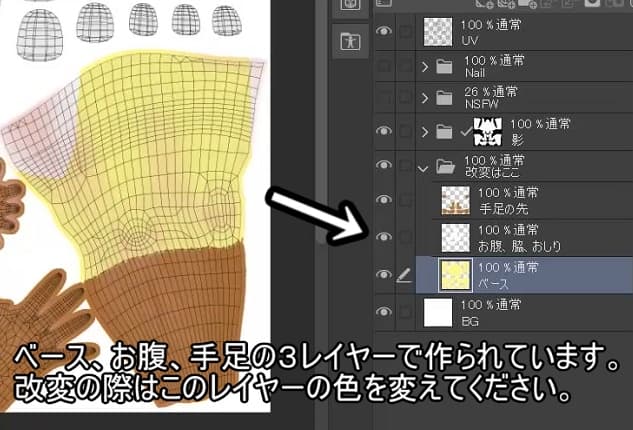Toggle the second-column box on お腹、脇、おしり row
This screenshot has width=633, height=430.
(405, 237)
